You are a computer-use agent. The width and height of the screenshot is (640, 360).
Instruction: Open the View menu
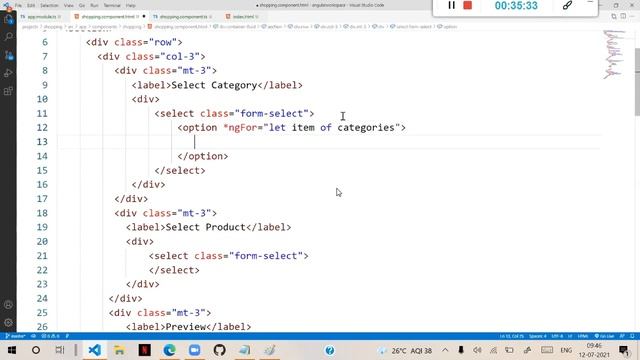[69, 5]
